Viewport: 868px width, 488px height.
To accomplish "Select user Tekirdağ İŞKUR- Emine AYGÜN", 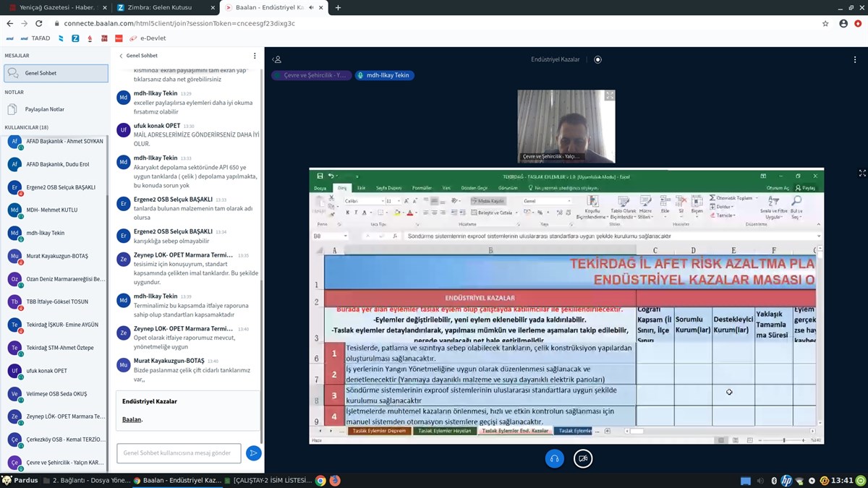I will pos(56,325).
